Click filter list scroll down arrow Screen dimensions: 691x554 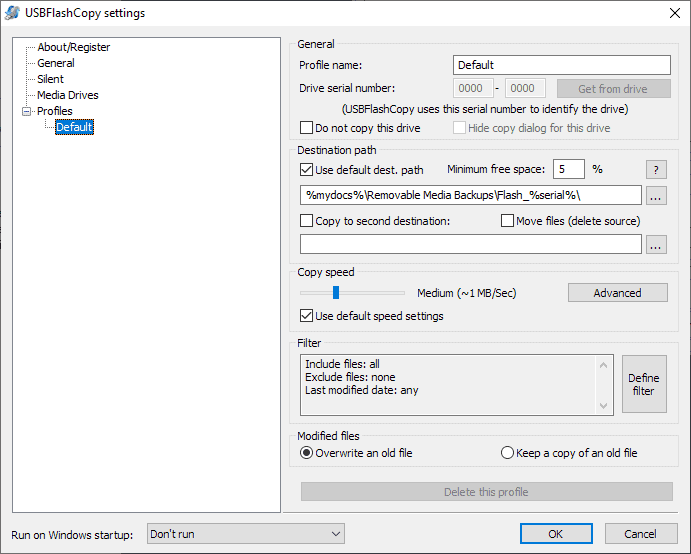(x=603, y=405)
